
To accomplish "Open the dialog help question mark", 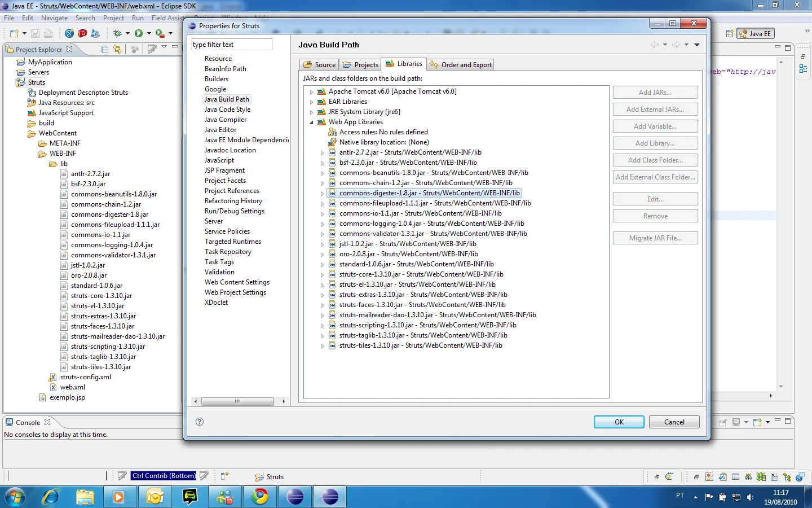I will click(x=200, y=422).
